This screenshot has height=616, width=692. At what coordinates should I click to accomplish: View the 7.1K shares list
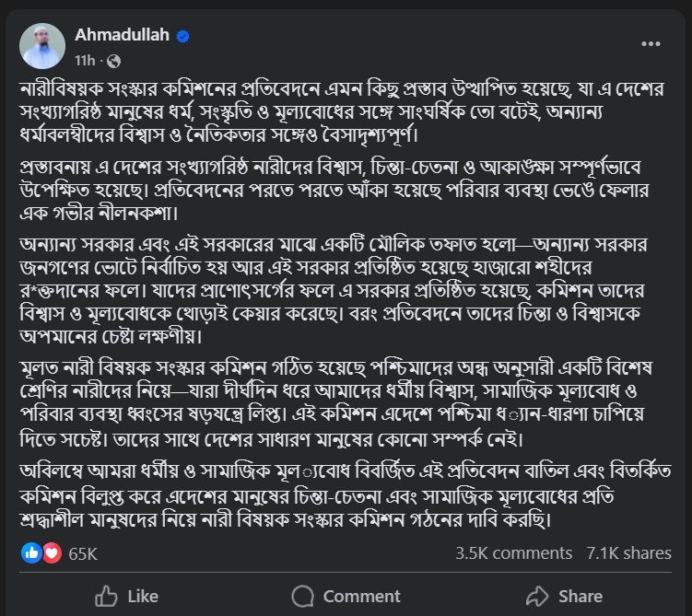click(629, 553)
